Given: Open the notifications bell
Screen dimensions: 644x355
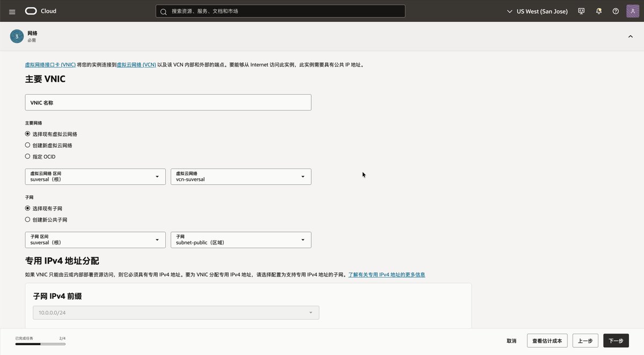Looking at the screenshot, I should (598, 11).
